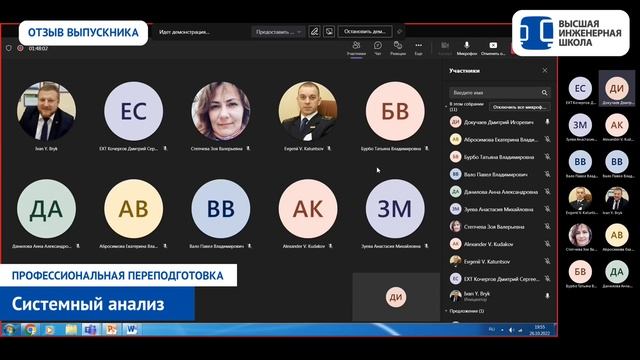Click the large ДА avatar tile

[46, 209]
